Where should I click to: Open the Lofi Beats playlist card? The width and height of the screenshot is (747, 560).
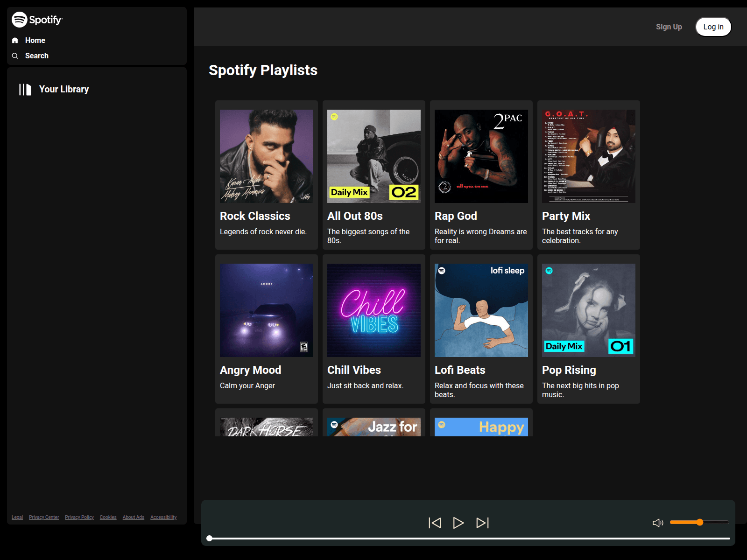click(481, 329)
